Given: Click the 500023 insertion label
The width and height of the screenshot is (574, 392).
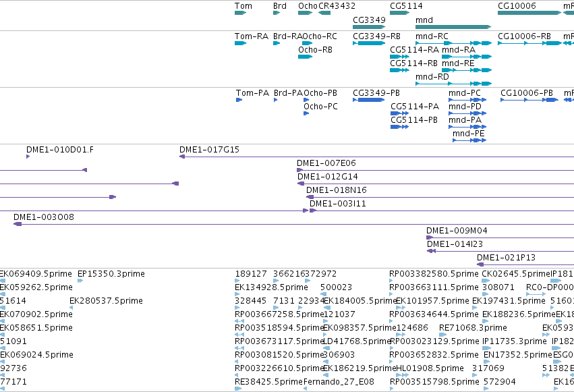Looking at the screenshot, I should coord(336,287).
